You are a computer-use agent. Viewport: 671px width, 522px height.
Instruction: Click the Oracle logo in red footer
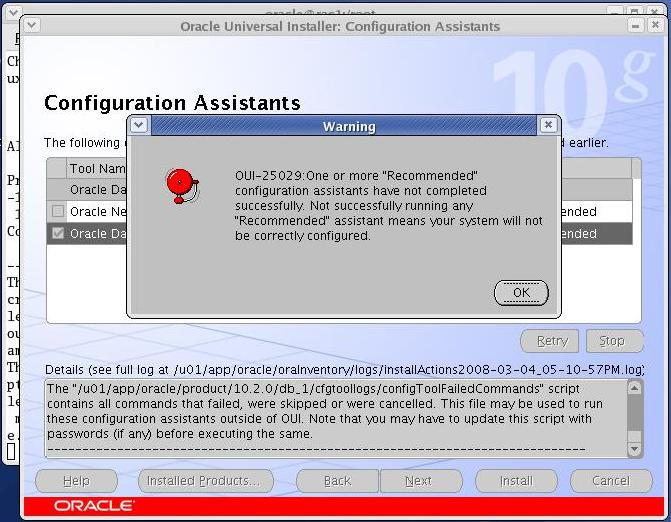[x=93, y=506]
